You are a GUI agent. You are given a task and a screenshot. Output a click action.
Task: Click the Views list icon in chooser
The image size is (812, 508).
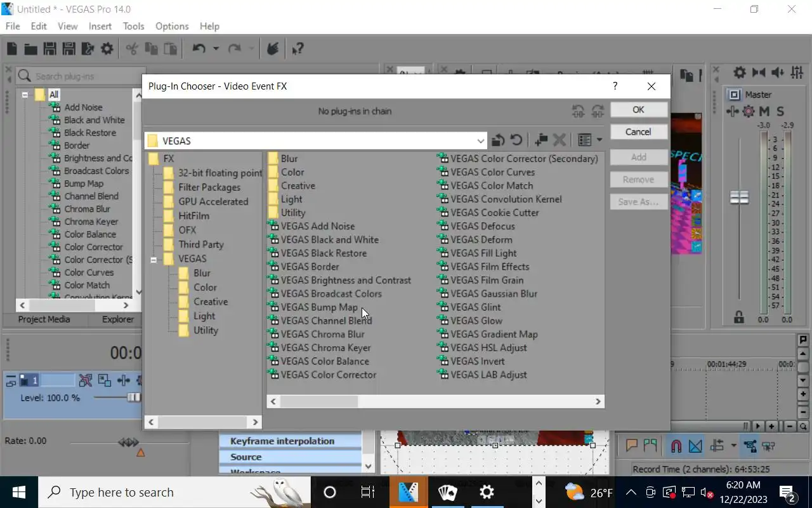584,140
